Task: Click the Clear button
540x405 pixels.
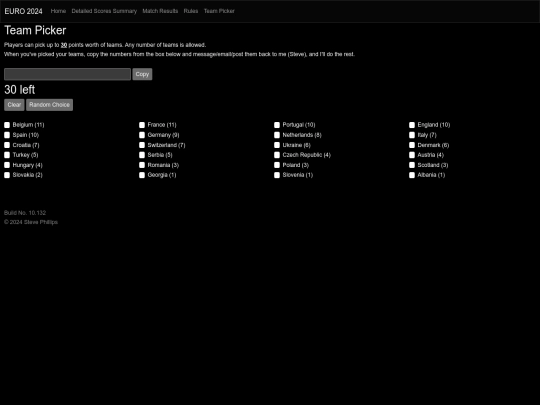Action: (x=14, y=105)
